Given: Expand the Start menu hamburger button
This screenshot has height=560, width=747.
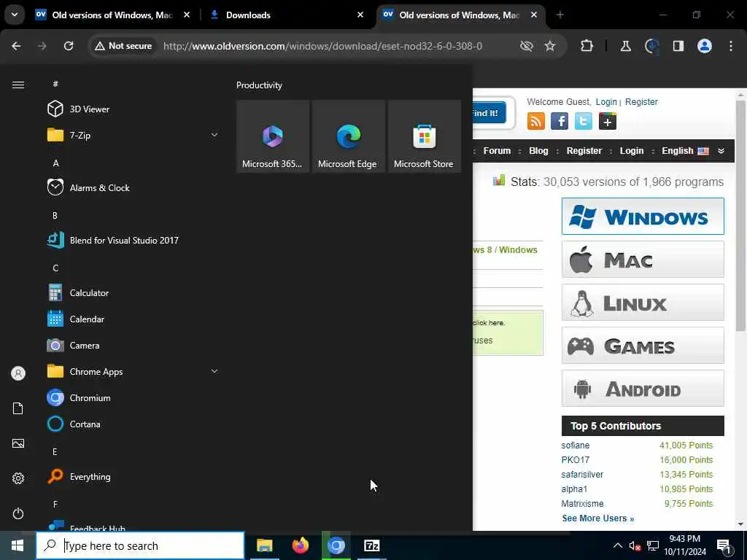Looking at the screenshot, I should coord(18,85).
